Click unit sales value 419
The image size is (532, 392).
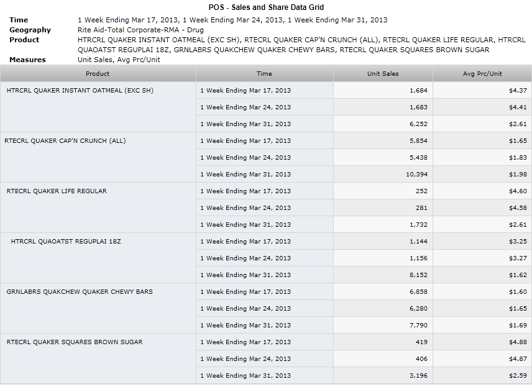pyautogui.click(x=422, y=342)
